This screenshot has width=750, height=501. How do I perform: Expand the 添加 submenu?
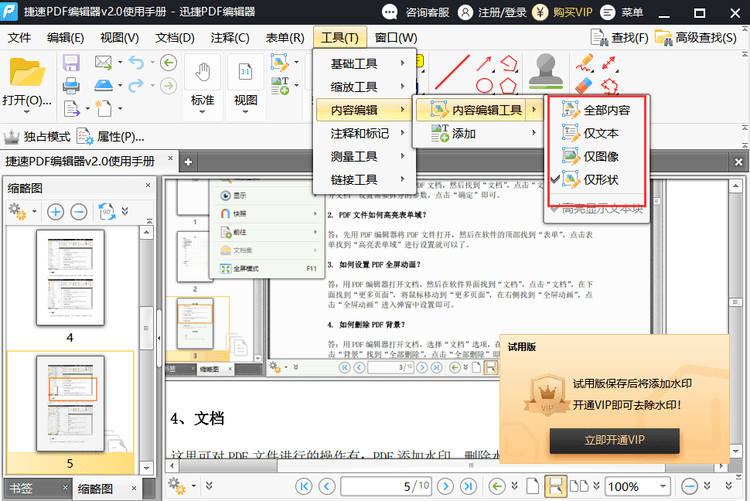(479, 133)
